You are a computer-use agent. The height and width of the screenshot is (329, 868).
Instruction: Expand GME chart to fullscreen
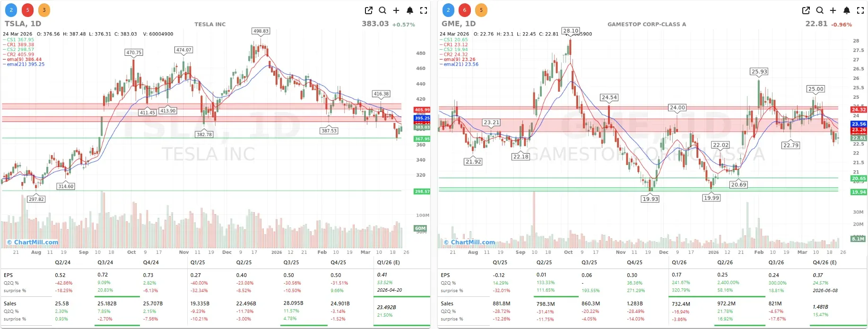click(x=860, y=10)
